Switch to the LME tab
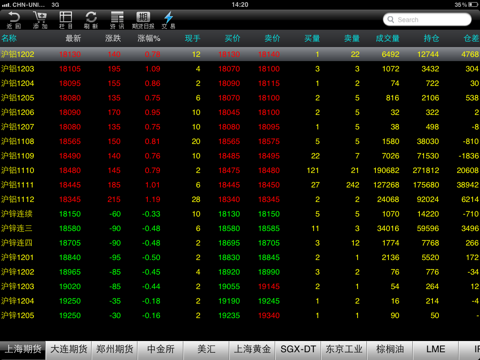 tap(436, 350)
